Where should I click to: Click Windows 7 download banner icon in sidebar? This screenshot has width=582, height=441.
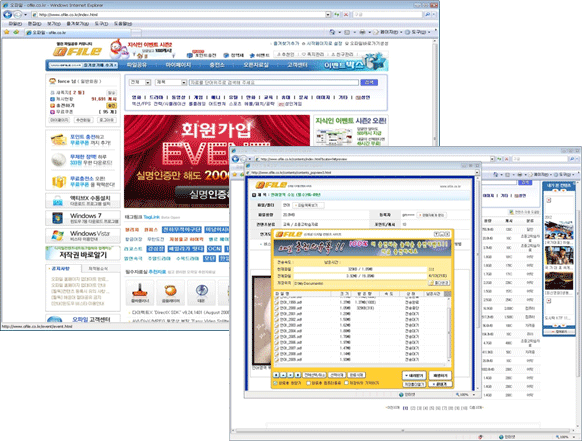(x=58, y=218)
